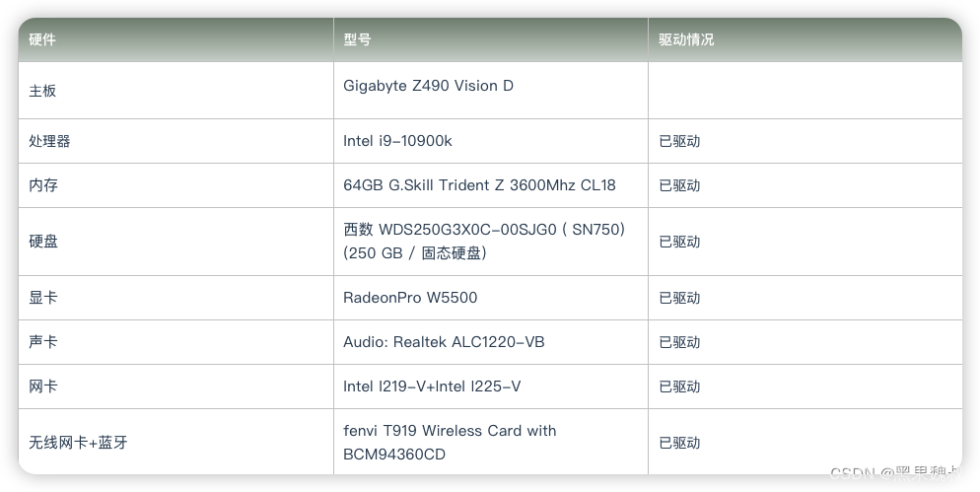
Task: Select the 处理器 row label
Action: tap(49, 141)
